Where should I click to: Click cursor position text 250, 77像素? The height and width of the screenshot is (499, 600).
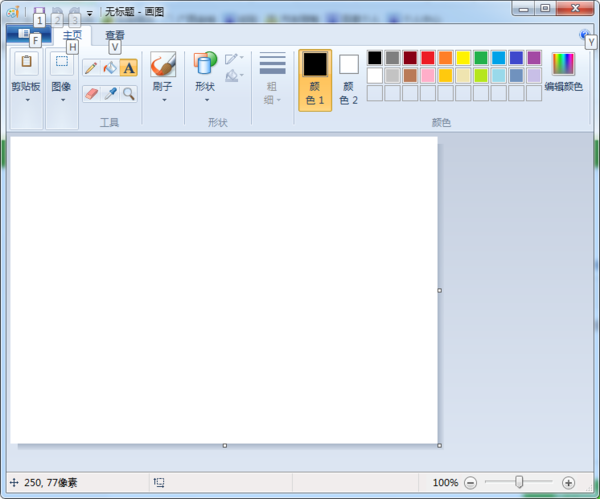coord(51,483)
